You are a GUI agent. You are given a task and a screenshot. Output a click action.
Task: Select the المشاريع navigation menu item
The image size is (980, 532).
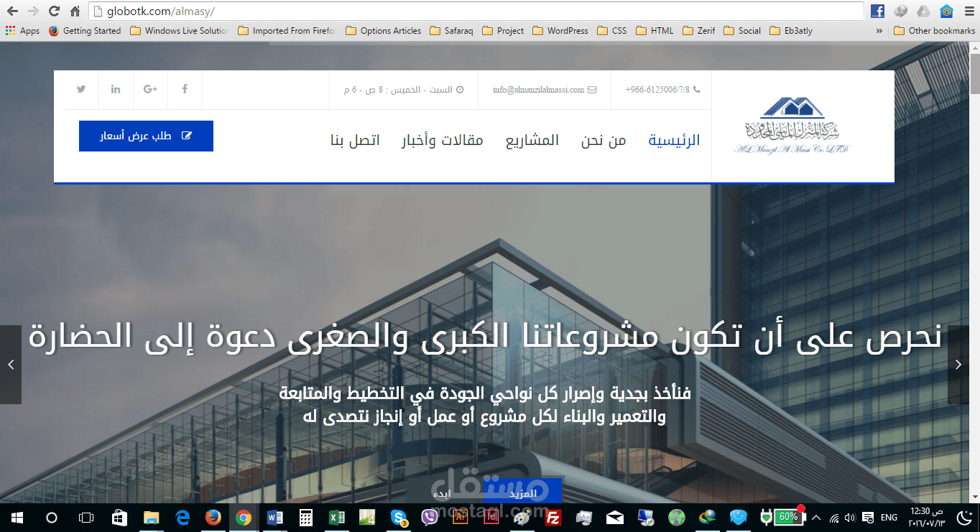pyautogui.click(x=532, y=140)
